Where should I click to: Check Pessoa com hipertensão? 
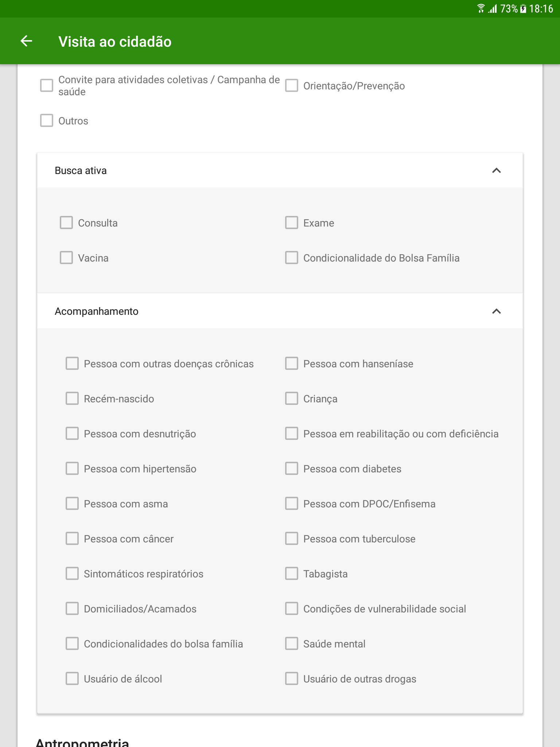72,468
